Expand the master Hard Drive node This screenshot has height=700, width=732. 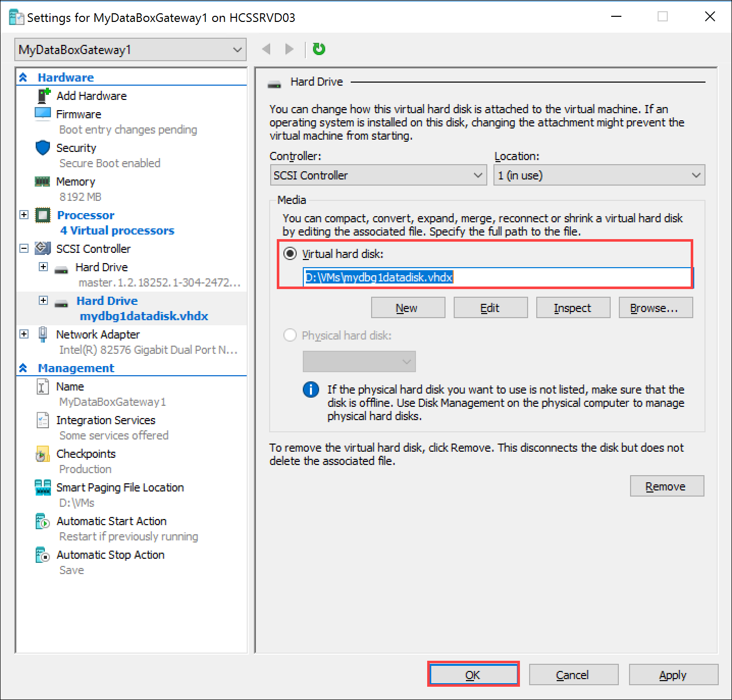pyautogui.click(x=43, y=267)
